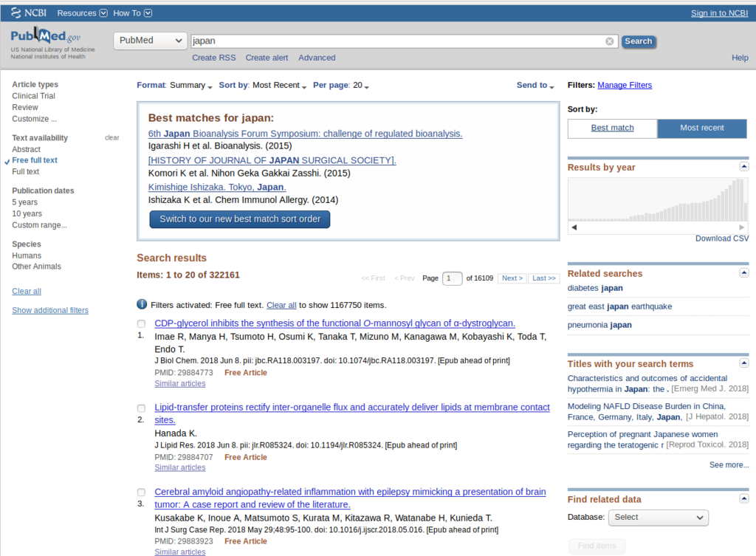Open Kimishige Ishizaka Tokyo Japan article
Screen dimensions: 756x556
click(217, 187)
